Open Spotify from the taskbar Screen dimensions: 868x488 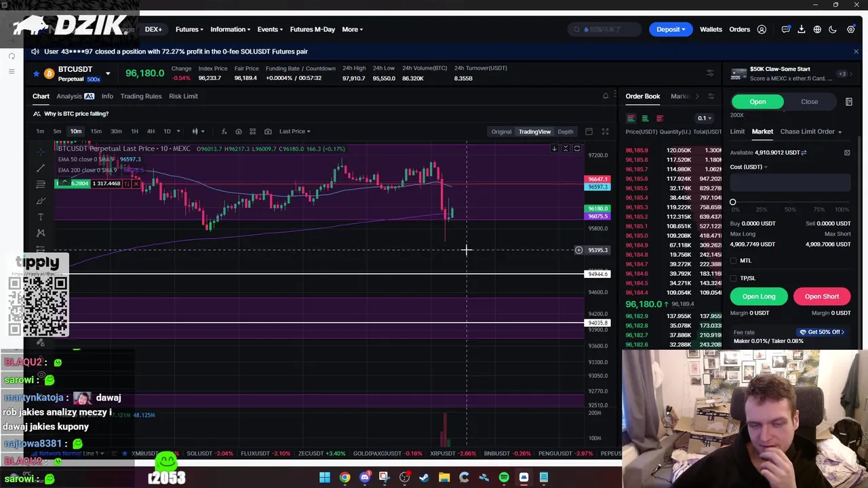pyautogui.click(x=504, y=478)
